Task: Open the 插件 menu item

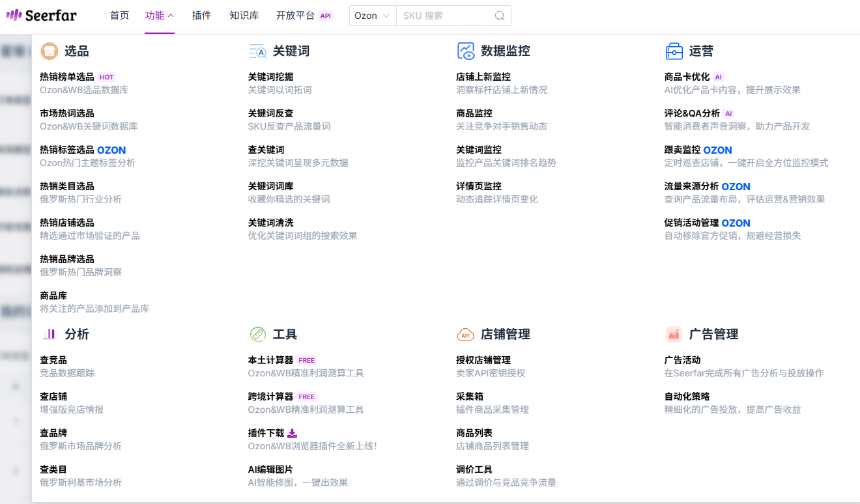Action: [202, 16]
